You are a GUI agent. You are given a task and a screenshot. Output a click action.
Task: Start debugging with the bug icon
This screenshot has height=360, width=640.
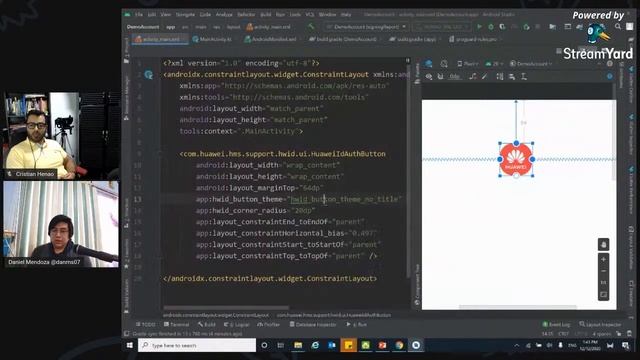tap(491, 27)
